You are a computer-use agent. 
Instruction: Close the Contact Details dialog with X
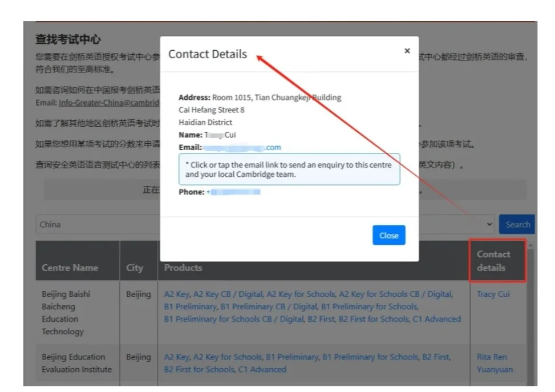(407, 51)
